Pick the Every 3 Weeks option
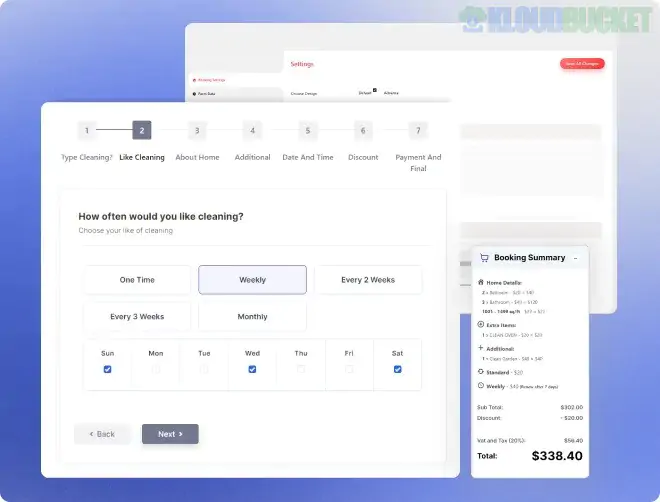This screenshot has width=660, height=502. coord(137,316)
